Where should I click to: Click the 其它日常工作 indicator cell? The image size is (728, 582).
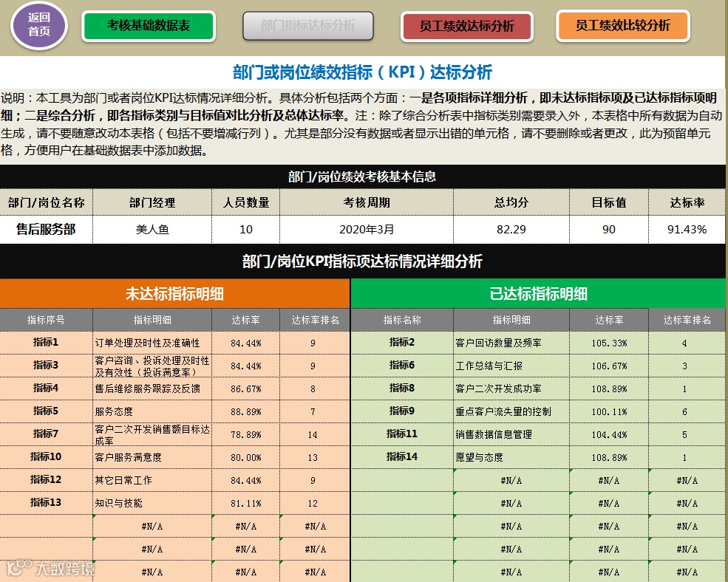[x=152, y=480]
